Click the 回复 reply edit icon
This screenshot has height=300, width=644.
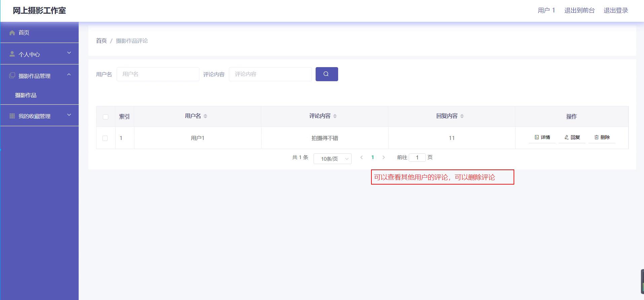point(567,137)
